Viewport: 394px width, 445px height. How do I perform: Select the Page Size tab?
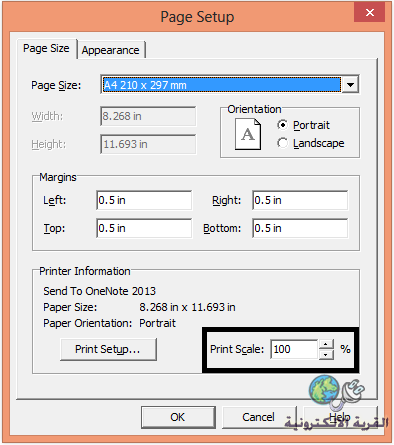(x=46, y=49)
